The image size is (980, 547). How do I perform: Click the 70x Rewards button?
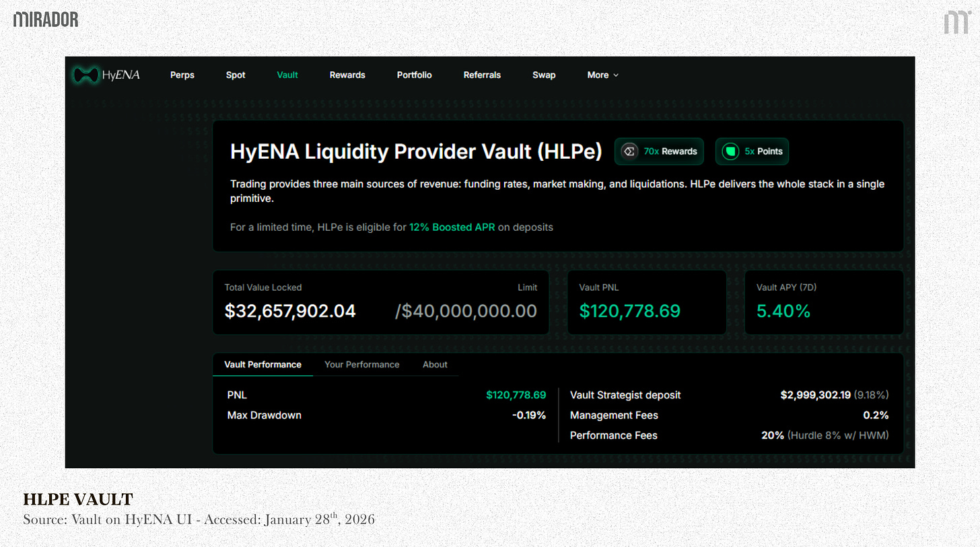(x=659, y=151)
